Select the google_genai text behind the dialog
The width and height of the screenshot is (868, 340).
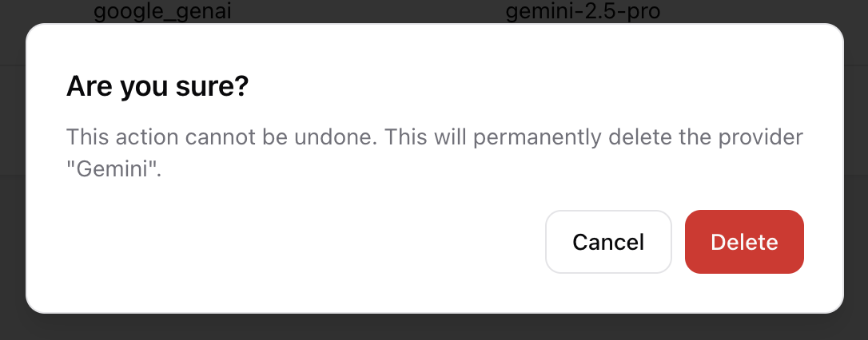[157, 12]
